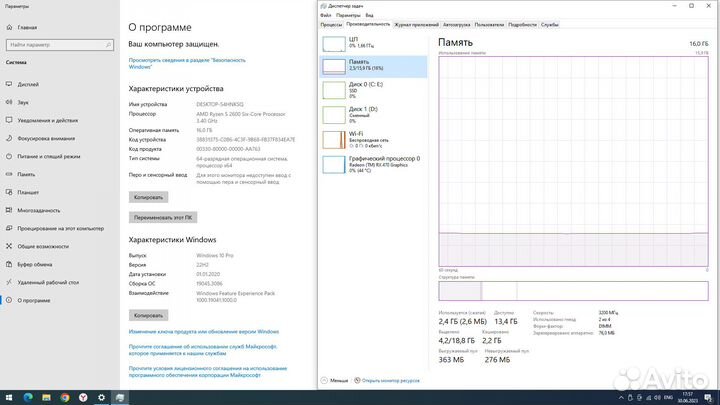Switch to Пользователи tab
This screenshot has height=405, width=720.
click(489, 25)
